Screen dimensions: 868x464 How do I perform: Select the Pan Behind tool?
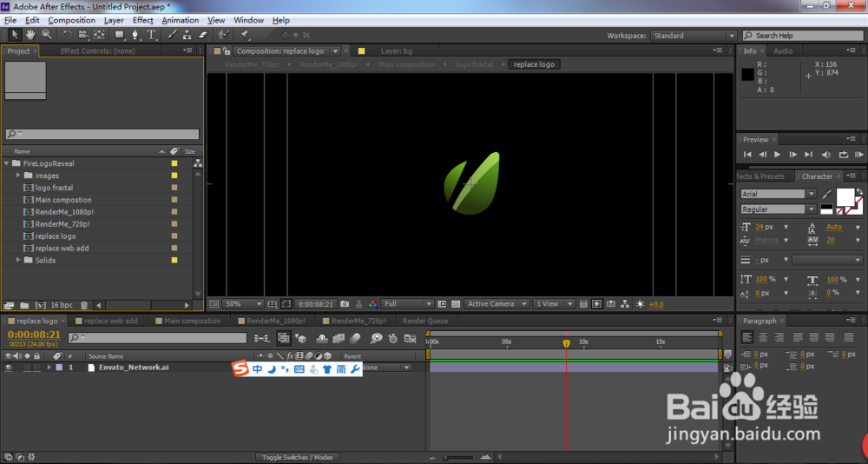pyautogui.click(x=99, y=35)
